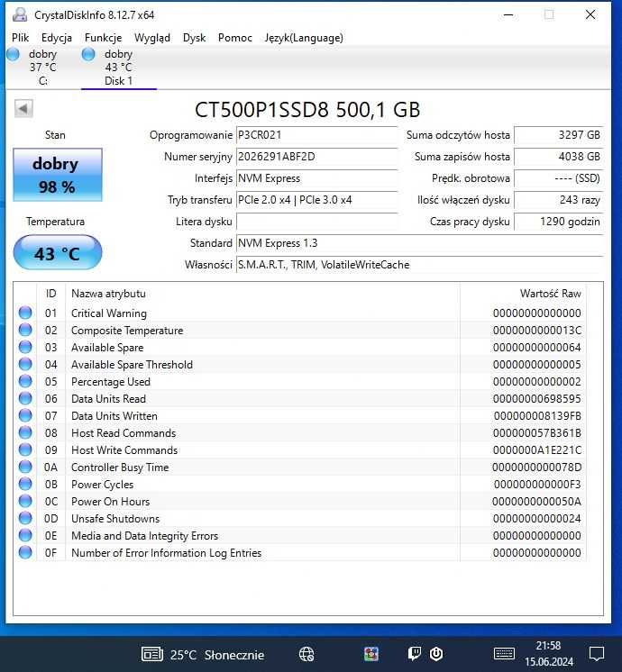622x672 pixels.
Task: Select the Power On Hours attribute name
Action: (110, 502)
